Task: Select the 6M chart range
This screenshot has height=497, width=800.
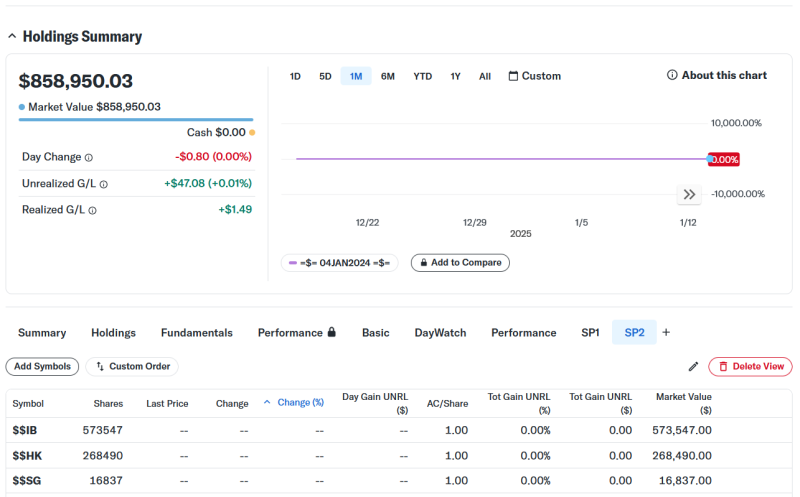Action: (388, 76)
